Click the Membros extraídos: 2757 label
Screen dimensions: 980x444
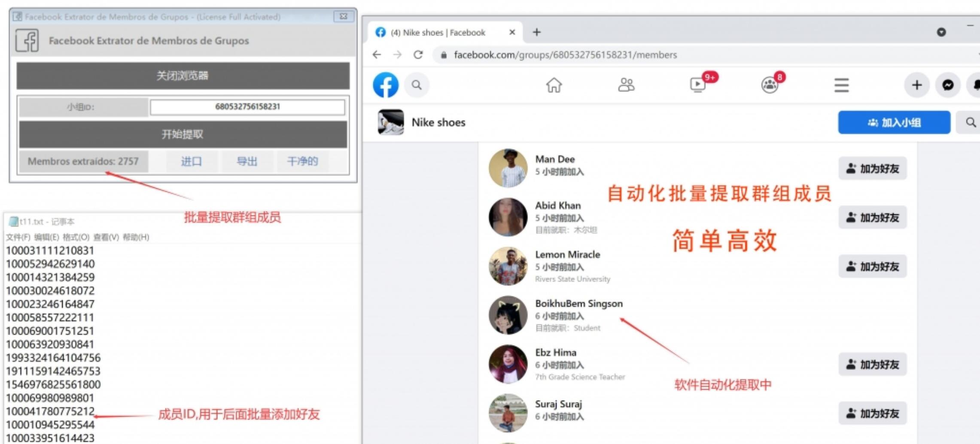pyautogui.click(x=83, y=161)
